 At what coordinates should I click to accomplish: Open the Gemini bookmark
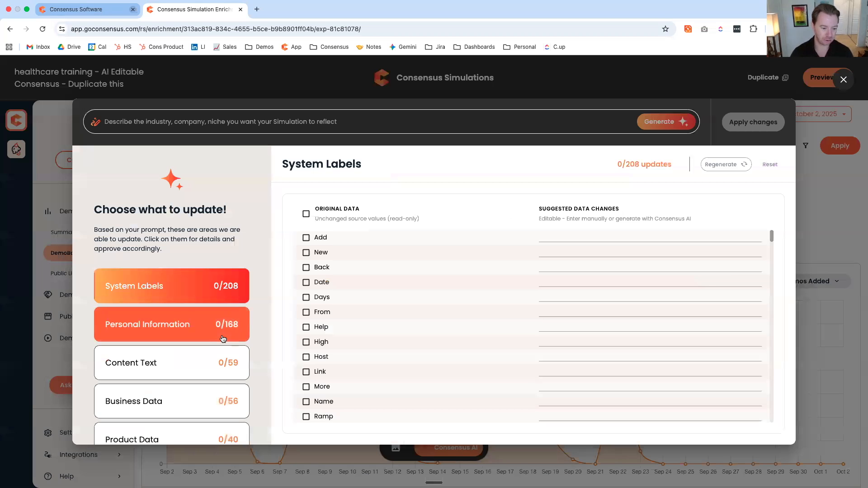coord(403,47)
